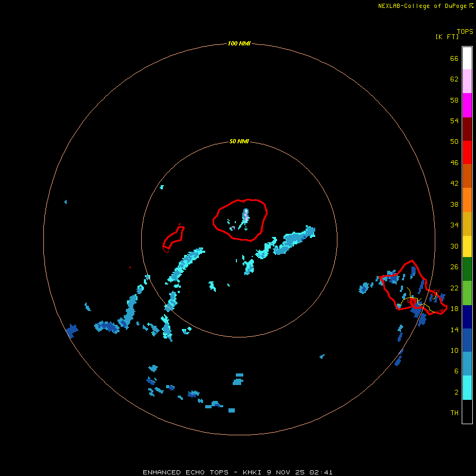Pick the light pink legend swatch
476x476 pixels.
[467, 81]
